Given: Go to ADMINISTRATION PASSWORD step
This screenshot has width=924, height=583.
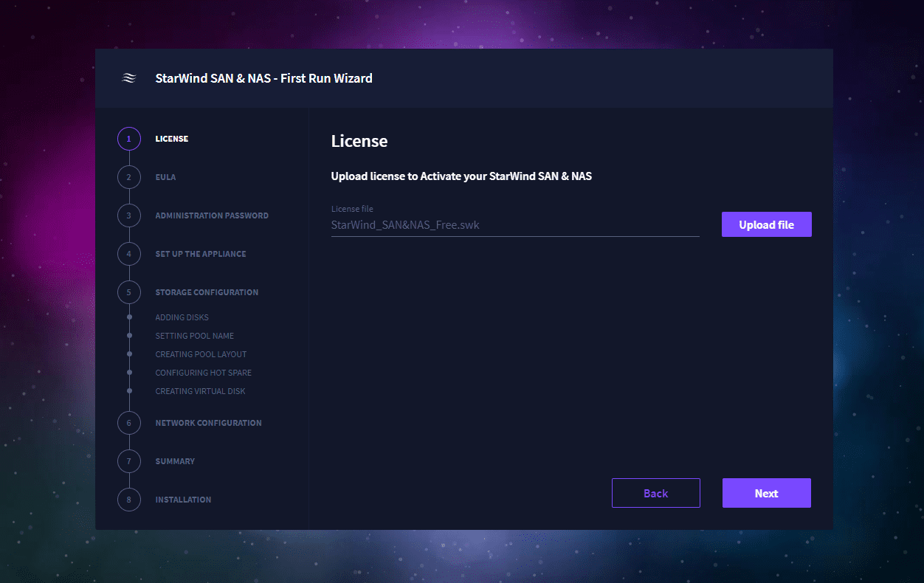Looking at the screenshot, I should 212,215.
